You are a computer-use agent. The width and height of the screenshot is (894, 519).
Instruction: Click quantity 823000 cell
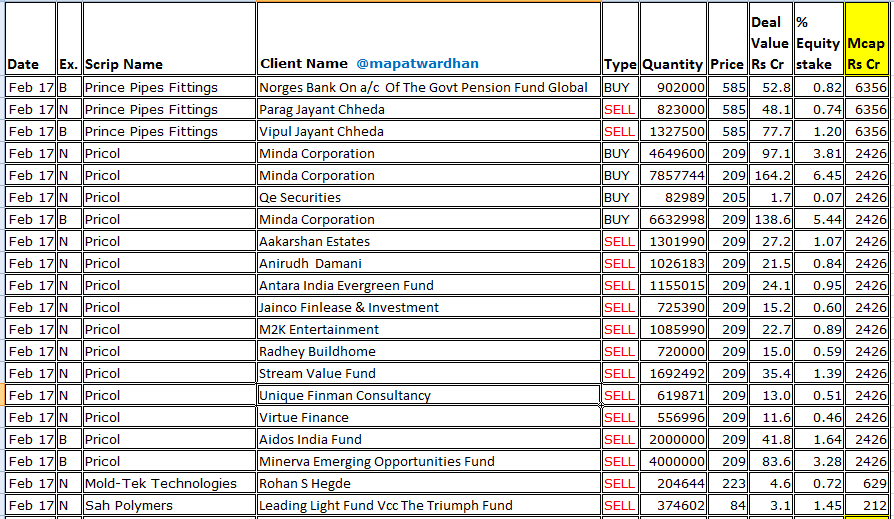coord(673,110)
